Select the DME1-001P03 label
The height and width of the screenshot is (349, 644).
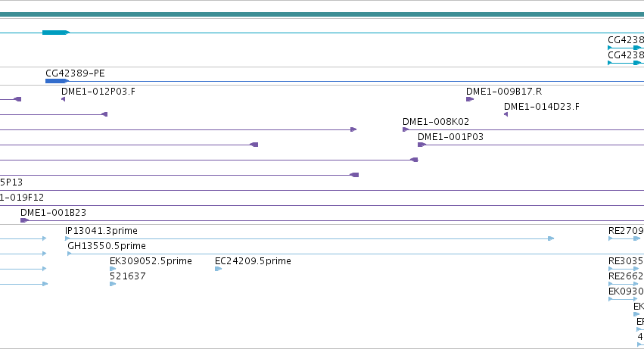[x=450, y=137]
